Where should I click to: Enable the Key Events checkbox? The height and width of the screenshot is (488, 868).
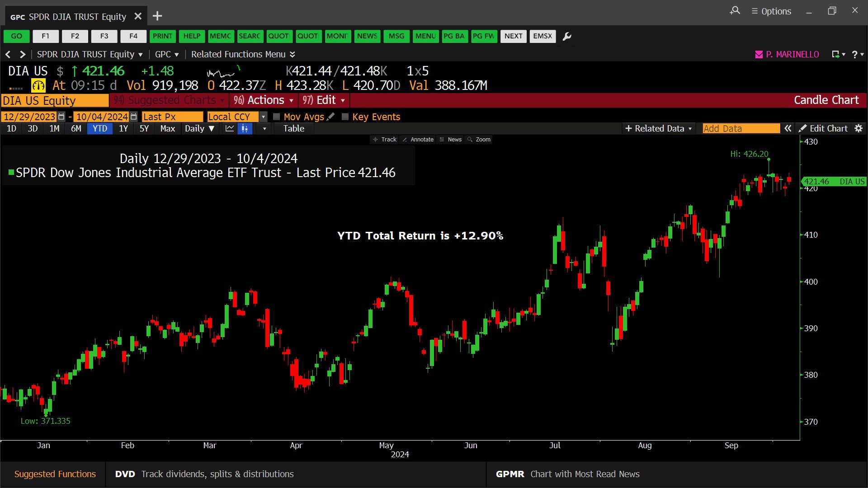[x=345, y=117]
